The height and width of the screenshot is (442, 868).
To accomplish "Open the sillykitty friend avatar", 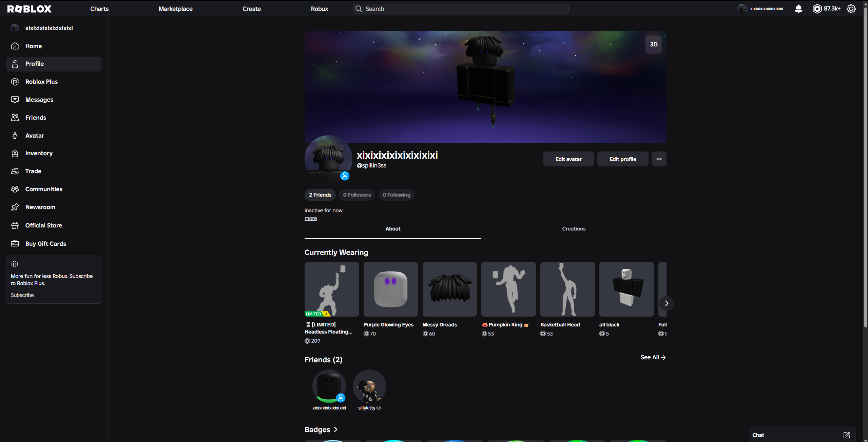I will 369,386.
